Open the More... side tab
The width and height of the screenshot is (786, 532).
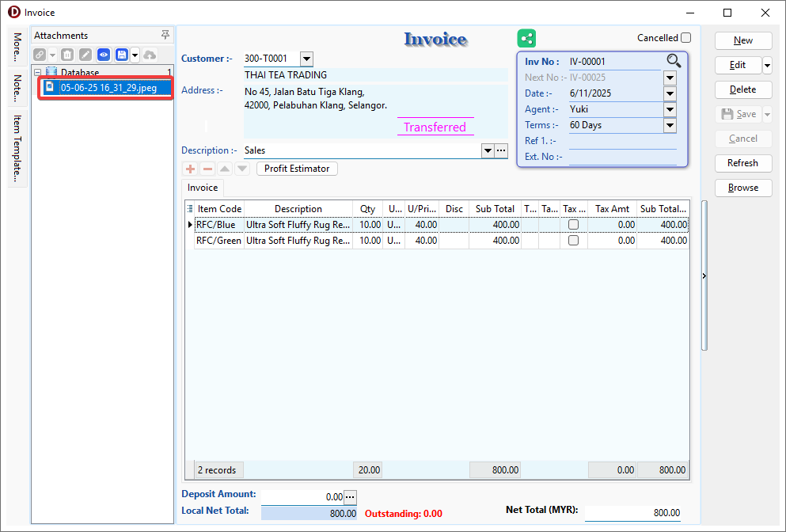17,47
